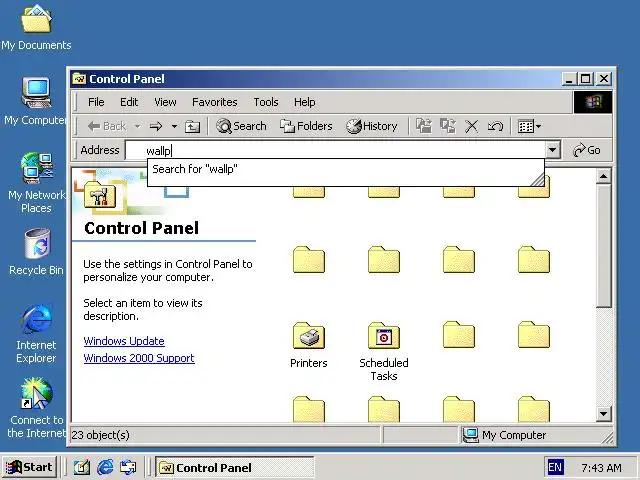Click the vertical scrollbar down arrow
This screenshot has width=640, height=480.
[x=603, y=414]
